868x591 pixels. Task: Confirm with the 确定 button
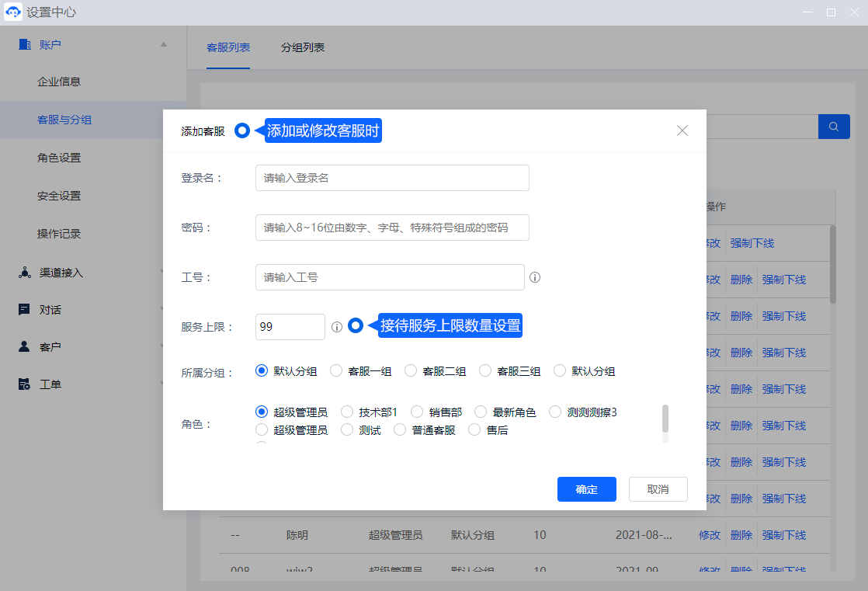[x=587, y=489]
